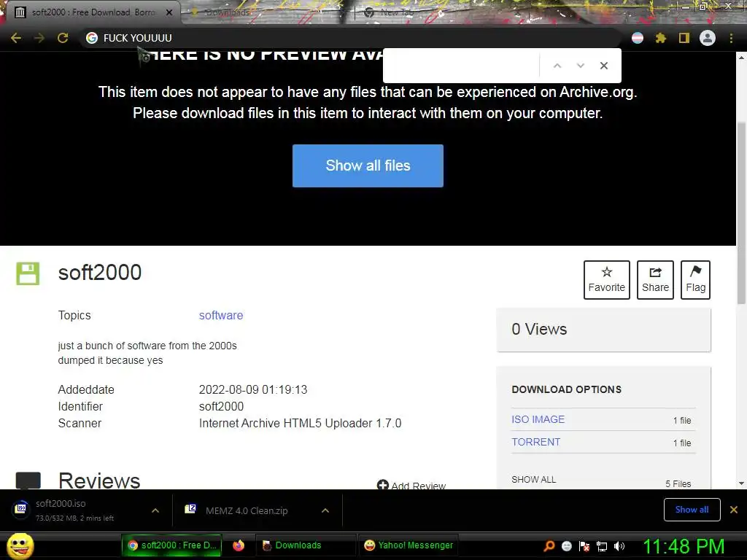The image size is (747, 560).
Task: Click the volume speaker tray icon
Action: coord(619,546)
